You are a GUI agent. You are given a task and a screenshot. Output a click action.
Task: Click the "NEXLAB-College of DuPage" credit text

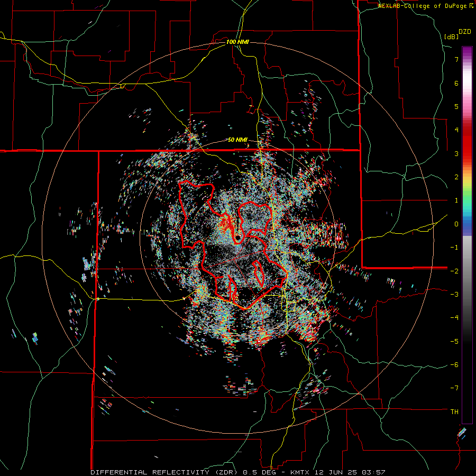click(422, 6)
